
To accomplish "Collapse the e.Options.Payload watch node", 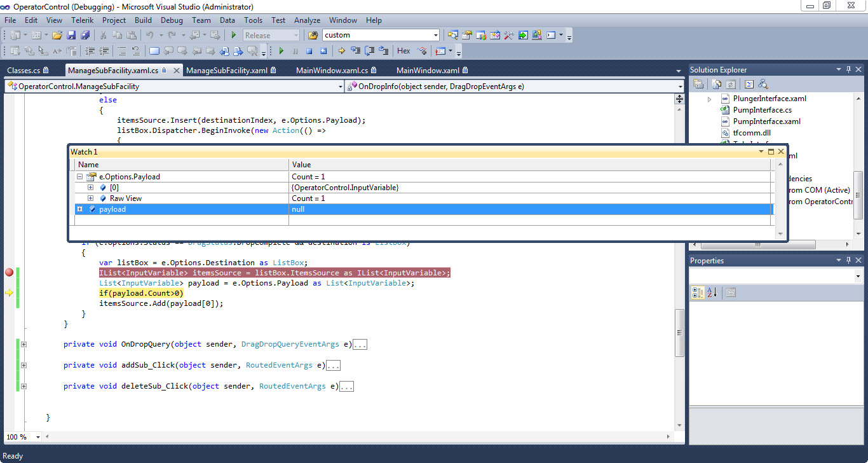I will tap(79, 177).
